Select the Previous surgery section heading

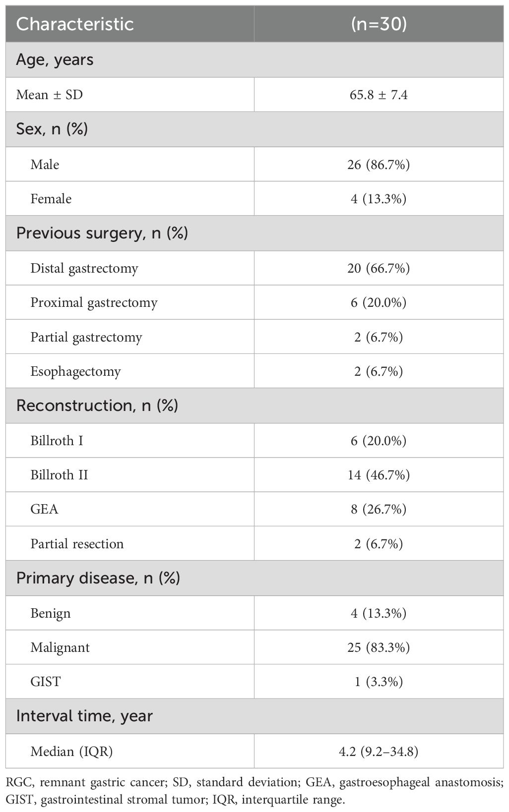[102, 233]
